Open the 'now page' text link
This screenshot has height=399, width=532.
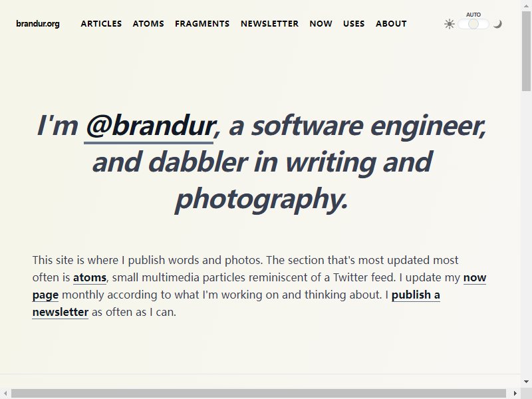475,277
